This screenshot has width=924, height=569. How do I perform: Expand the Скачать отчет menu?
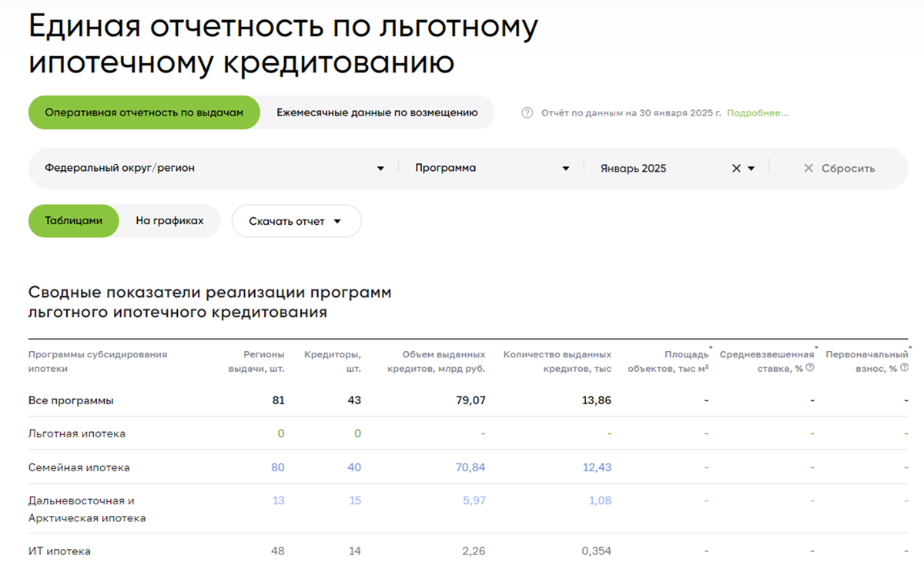pyautogui.click(x=296, y=222)
